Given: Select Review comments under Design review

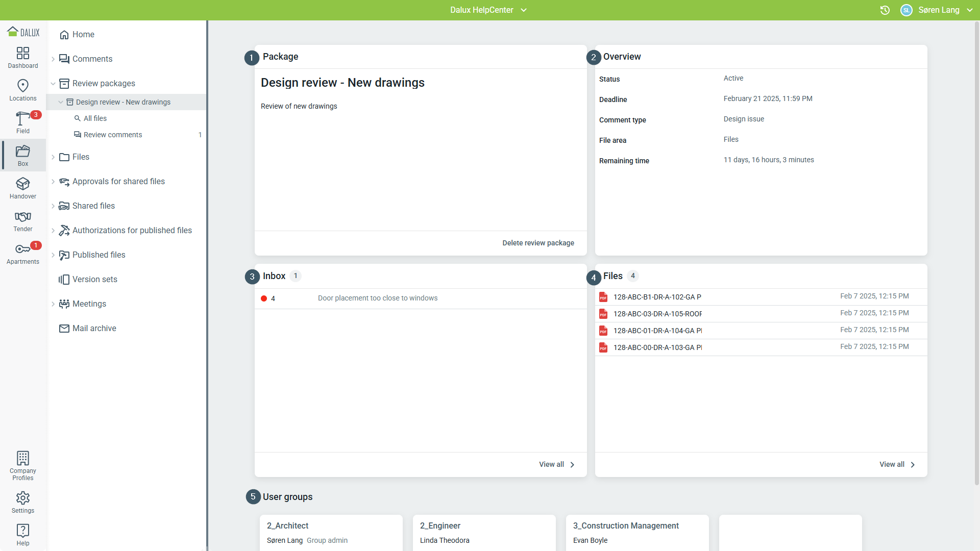Looking at the screenshot, I should pyautogui.click(x=113, y=134).
